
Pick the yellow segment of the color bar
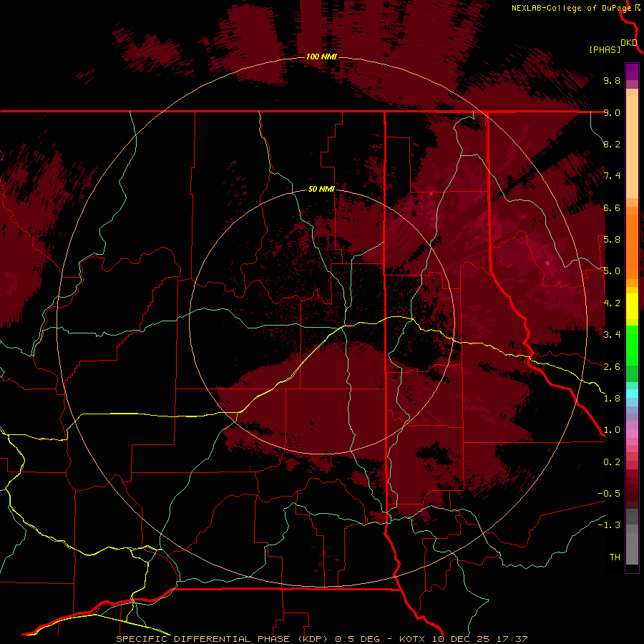(632, 306)
